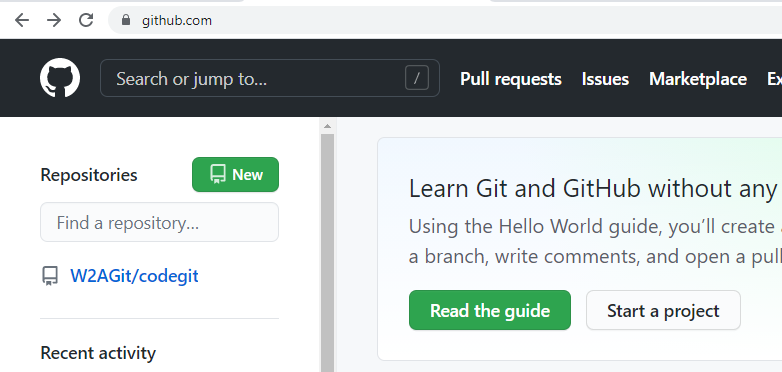Click the github.com address bar
782x372 pixels.
coord(445,20)
